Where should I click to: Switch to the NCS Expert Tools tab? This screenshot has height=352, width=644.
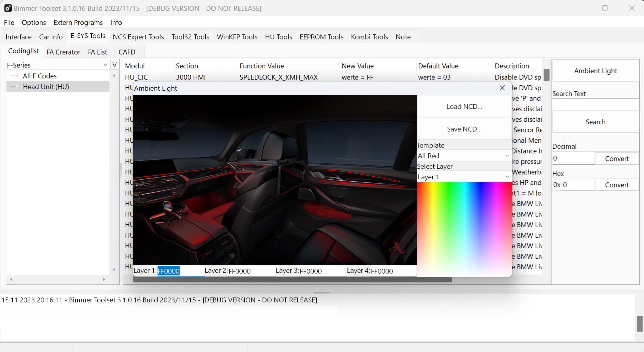(x=138, y=37)
